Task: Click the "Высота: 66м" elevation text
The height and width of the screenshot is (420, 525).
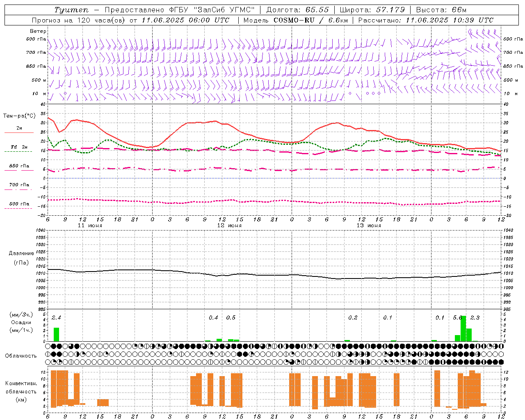Action: (x=441, y=10)
